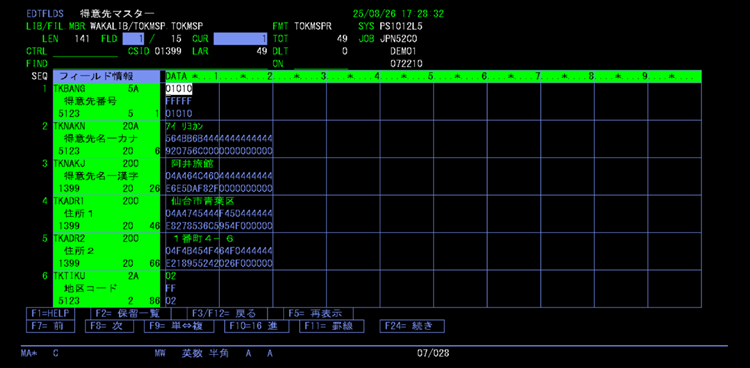
Task: Advance to next record with F8 次
Action: tap(110, 326)
